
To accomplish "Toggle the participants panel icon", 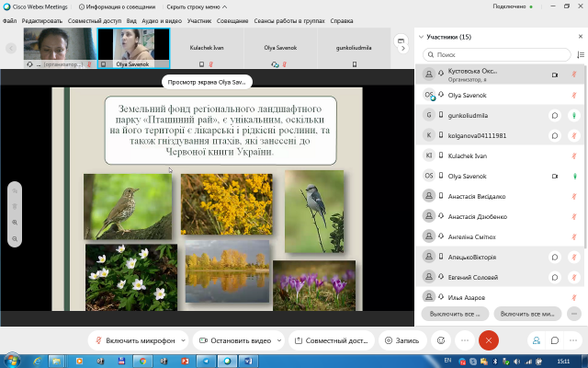I will (536, 339).
